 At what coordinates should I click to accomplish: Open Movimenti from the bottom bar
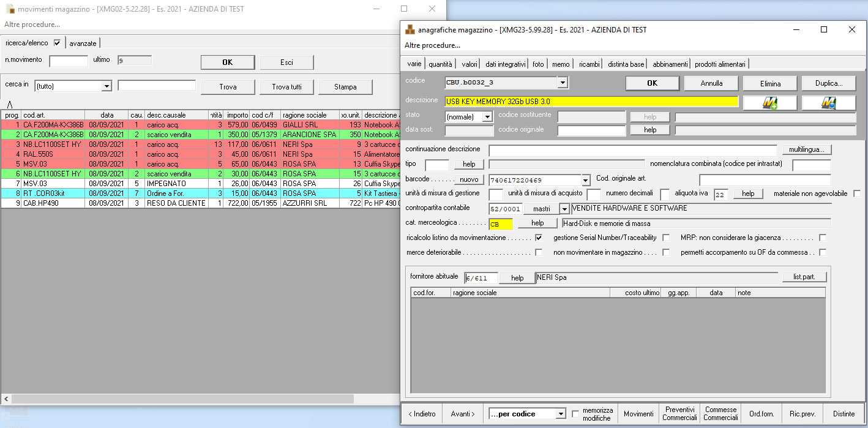click(x=638, y=414)
